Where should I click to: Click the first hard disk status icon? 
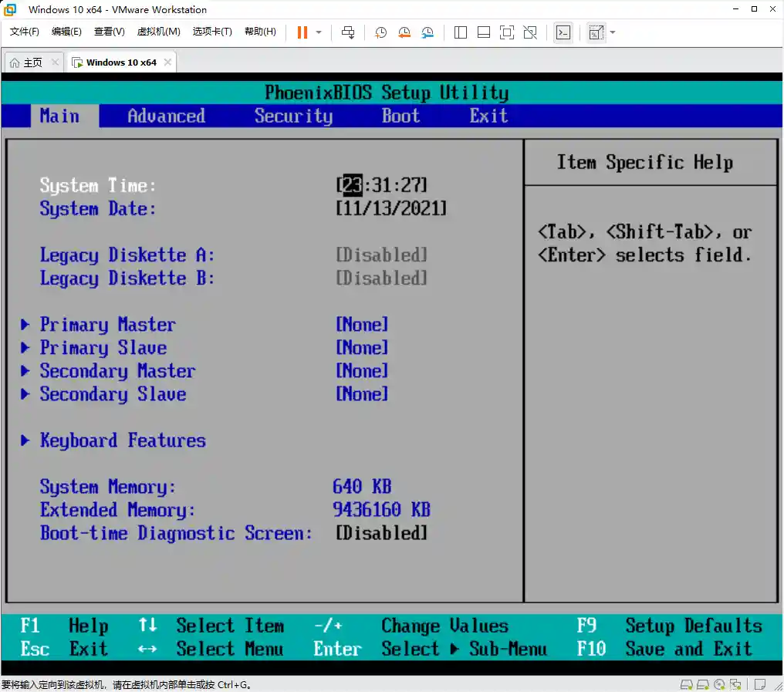pyautogui.click(x=686, y=684)
